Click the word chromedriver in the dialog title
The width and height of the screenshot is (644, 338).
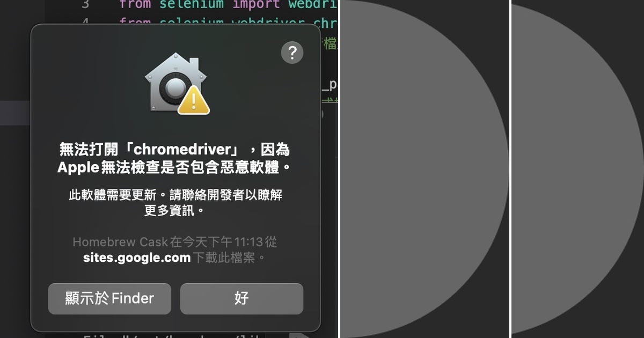[x=182, y=149]
